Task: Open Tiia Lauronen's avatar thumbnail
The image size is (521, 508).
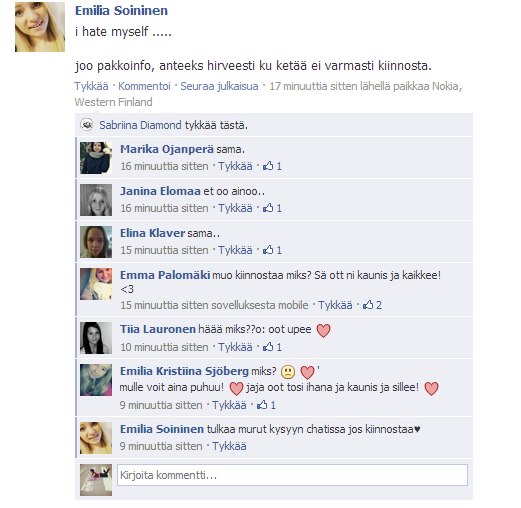Action: [x=96, y=338]
